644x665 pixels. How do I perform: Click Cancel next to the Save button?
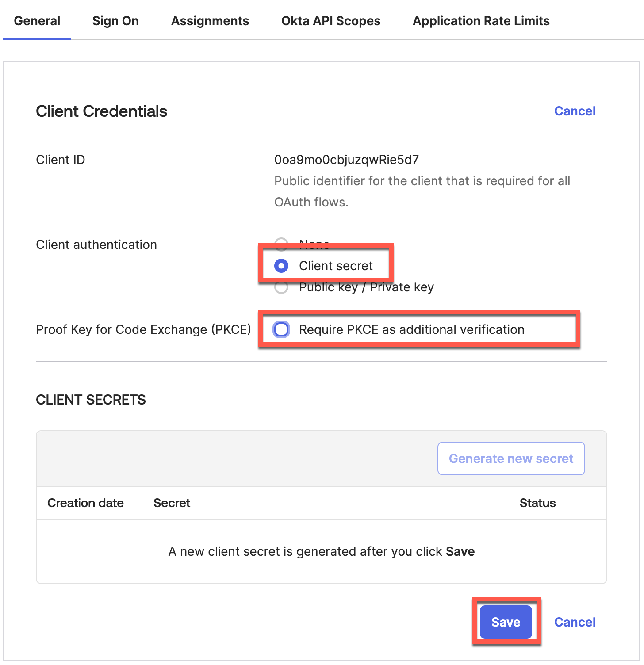point(575,622)
